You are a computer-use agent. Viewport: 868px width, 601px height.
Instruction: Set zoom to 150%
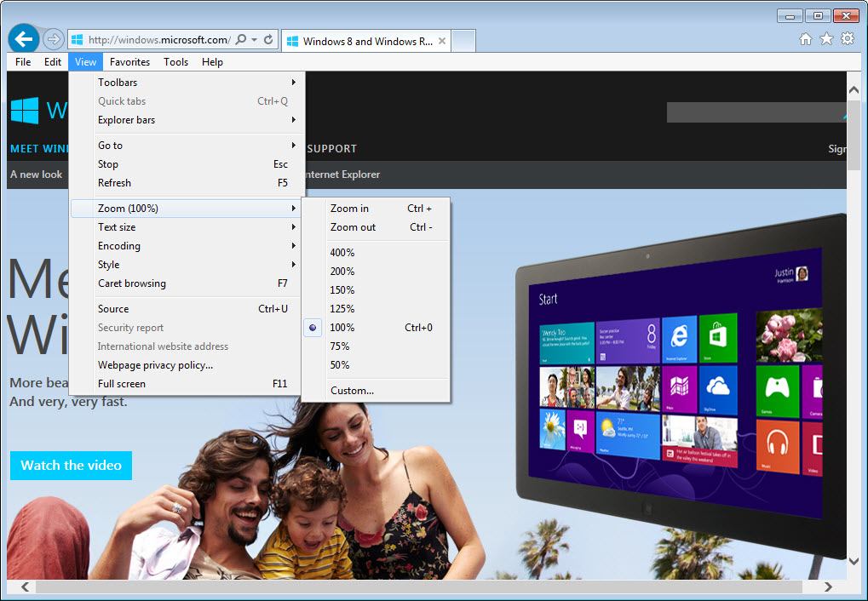(376, 290)
